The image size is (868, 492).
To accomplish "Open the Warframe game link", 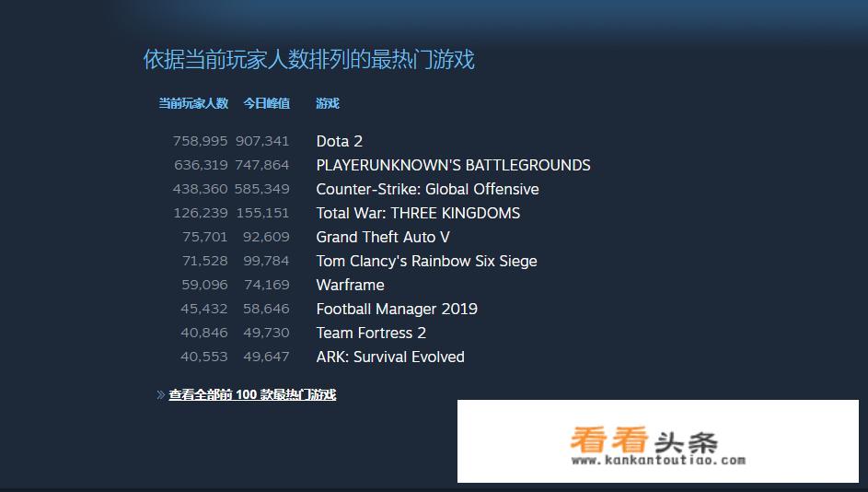I will pos(350,285).
